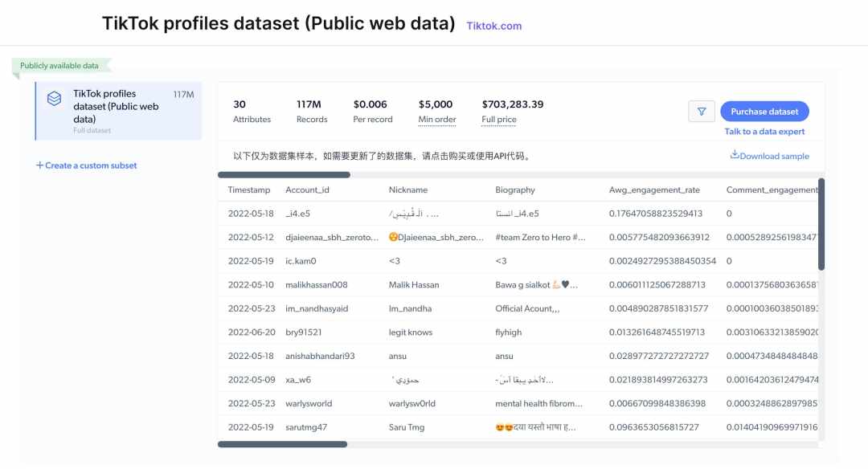This screenshot has height=469, width=868.
Task: Click the vertical table scrollbar thumb
Action: point(821,224)
